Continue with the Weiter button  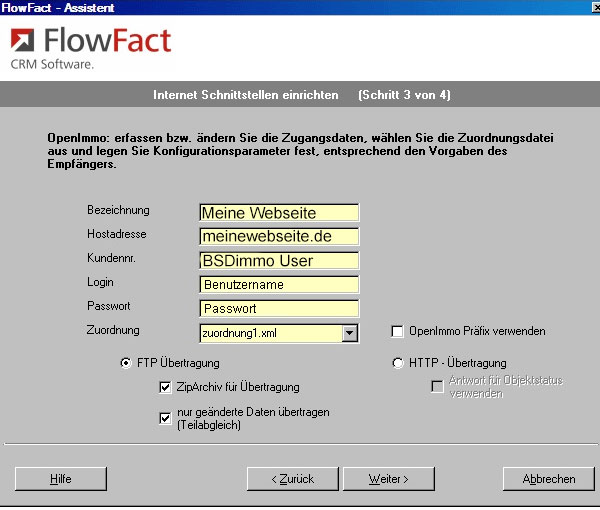point(389,479)
